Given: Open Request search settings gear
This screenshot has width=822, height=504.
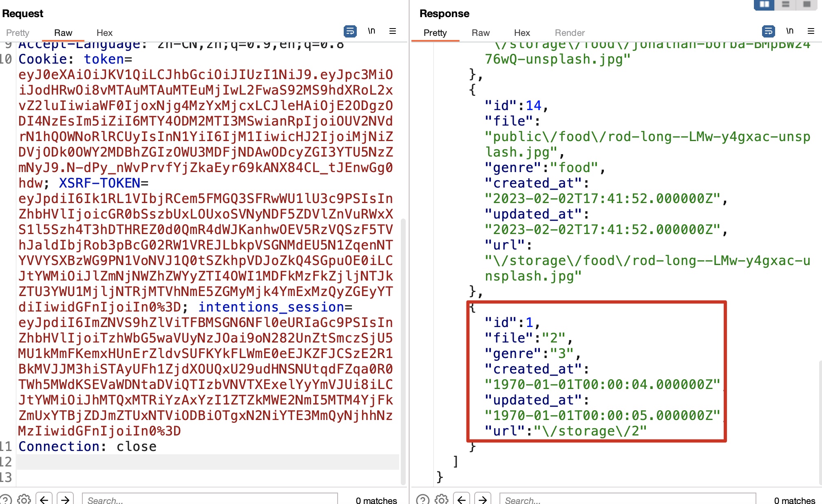Looking at the screenshot, I should coord(24,500).
